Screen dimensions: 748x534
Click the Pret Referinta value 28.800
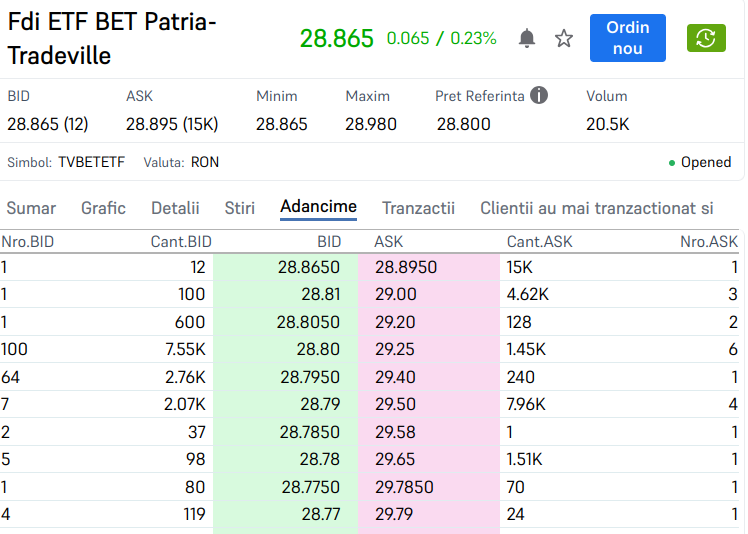tap(463, 124)
